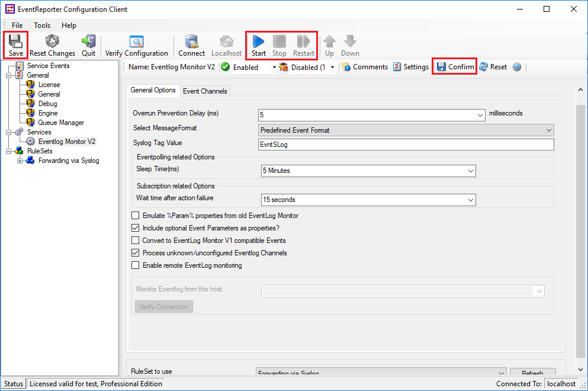Click the localhost status bar field

[x=561, y=383]
